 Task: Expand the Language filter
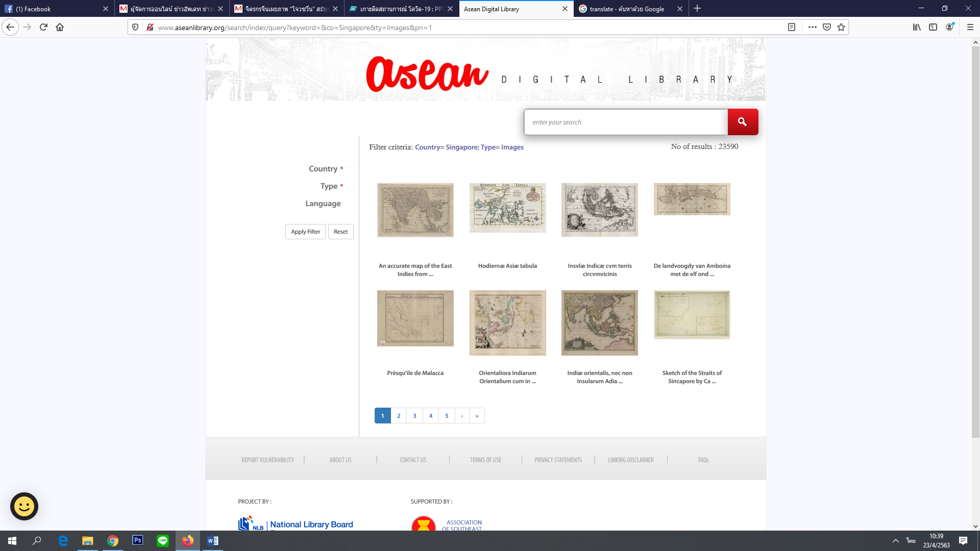(x=323, y=204)
